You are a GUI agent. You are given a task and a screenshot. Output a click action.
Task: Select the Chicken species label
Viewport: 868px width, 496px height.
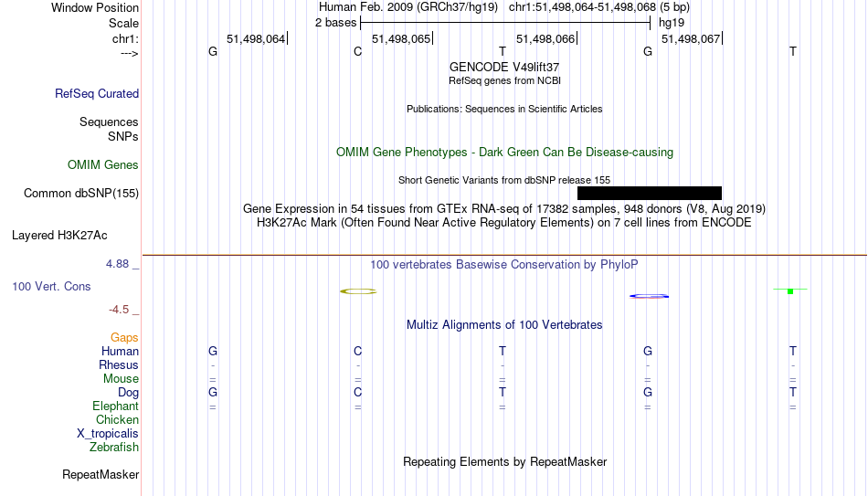coord(117,419)
